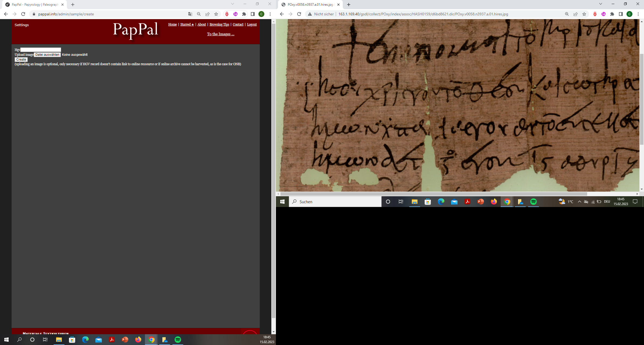Go back in the POxy image window
This screenshot has width=644, height=345.
pyautogui.click(x=282, y=14)
